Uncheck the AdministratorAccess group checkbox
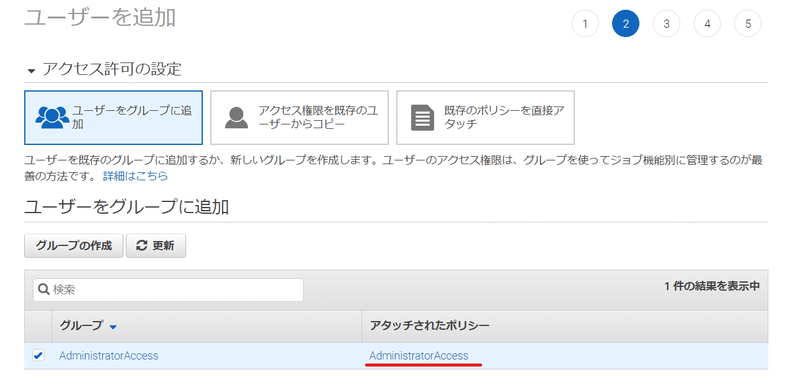Viewport: 800px width, 386px height. [x=38, y=355]
